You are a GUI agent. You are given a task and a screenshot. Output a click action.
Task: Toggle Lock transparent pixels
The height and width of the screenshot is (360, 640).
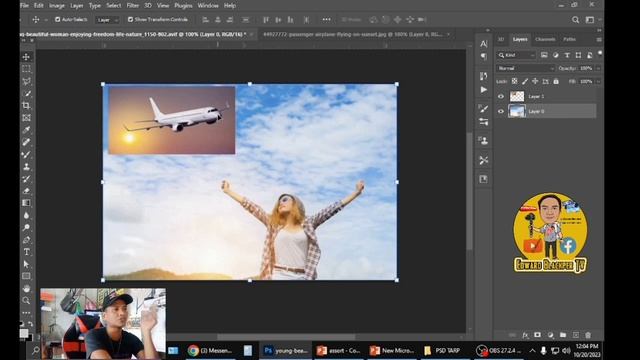(x=514, y=81)
